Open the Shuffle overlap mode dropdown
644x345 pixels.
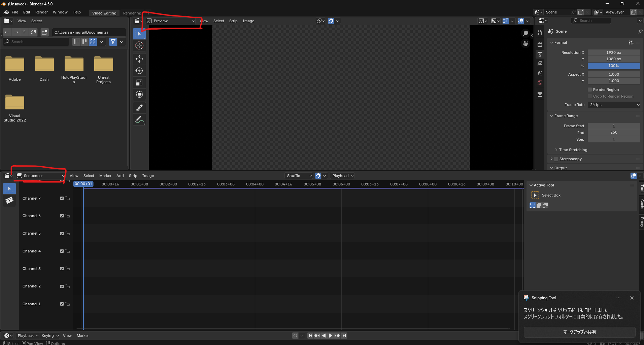click(299, 176)
